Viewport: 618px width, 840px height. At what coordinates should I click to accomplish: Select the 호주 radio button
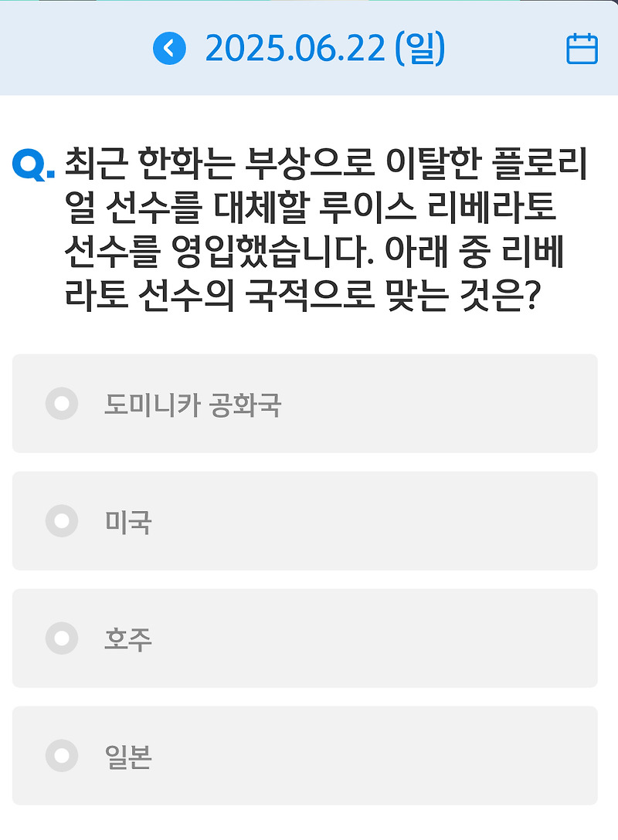pyautogui.click(x=62, y=638)
